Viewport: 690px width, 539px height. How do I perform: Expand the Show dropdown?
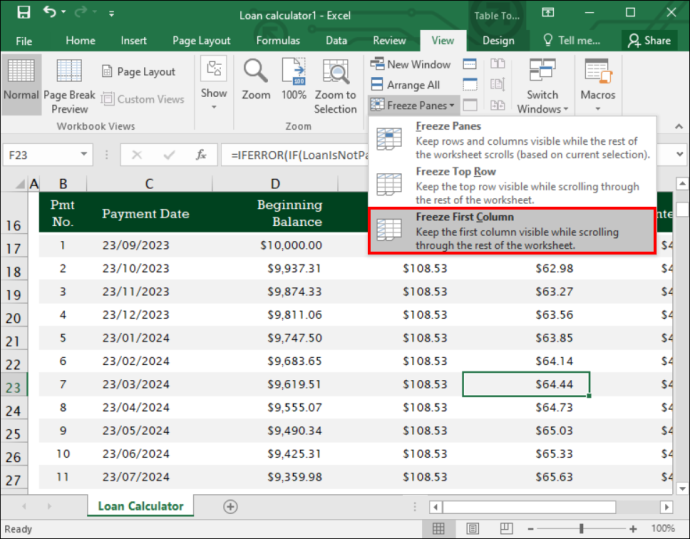click(x=214, y=83)
